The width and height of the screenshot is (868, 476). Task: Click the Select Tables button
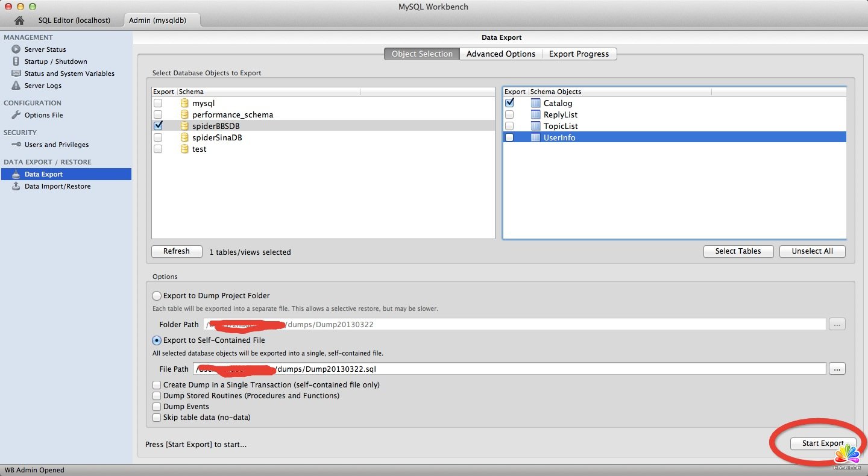pyautogui.click(x=738, y=251)
